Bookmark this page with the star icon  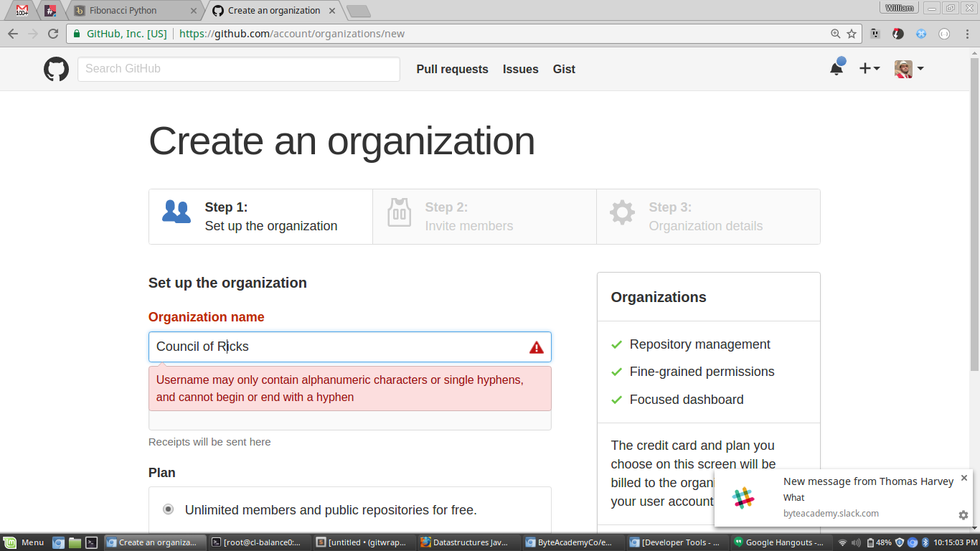click(x=852, y=34)
